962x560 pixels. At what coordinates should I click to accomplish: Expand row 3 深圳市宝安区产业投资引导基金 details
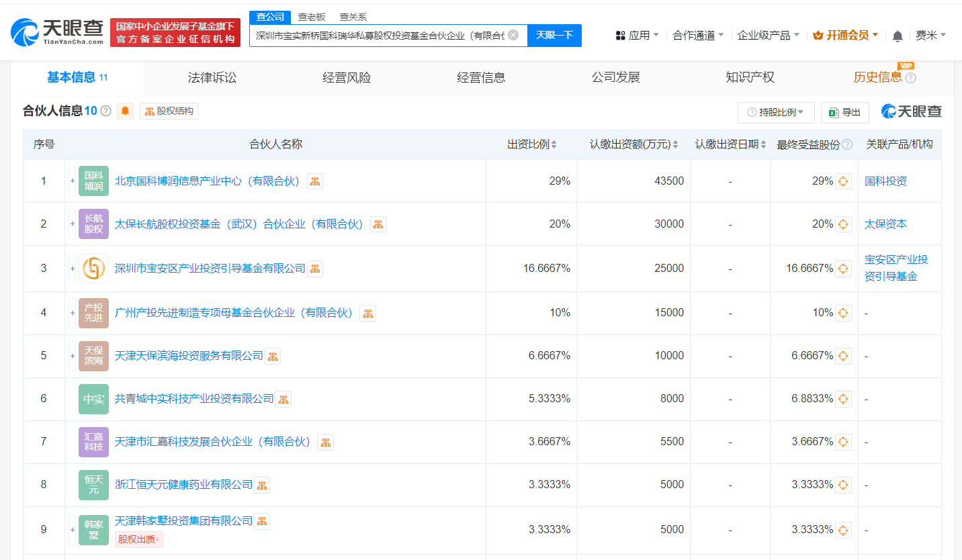coord(73,269)
